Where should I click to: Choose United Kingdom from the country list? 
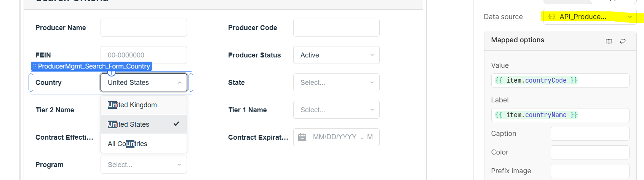[144, 105]
